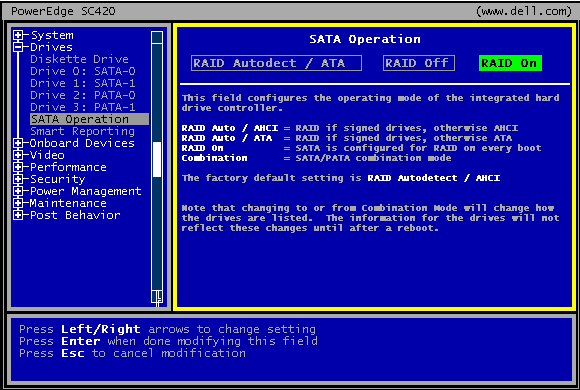The width and height of the screenshot is (580, 390).
Task: Collapse the Drives tree node
Action: (x=18, y=47)
